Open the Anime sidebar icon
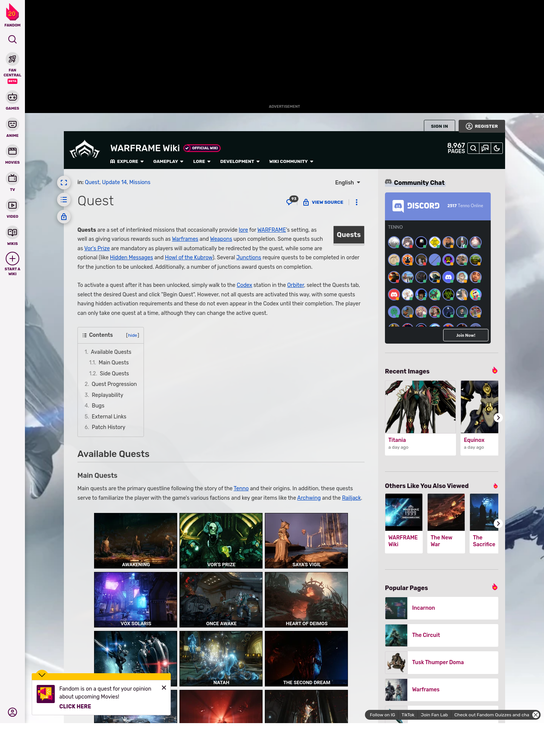This screenshot has height=756, width=544. [x=12, y=124]
